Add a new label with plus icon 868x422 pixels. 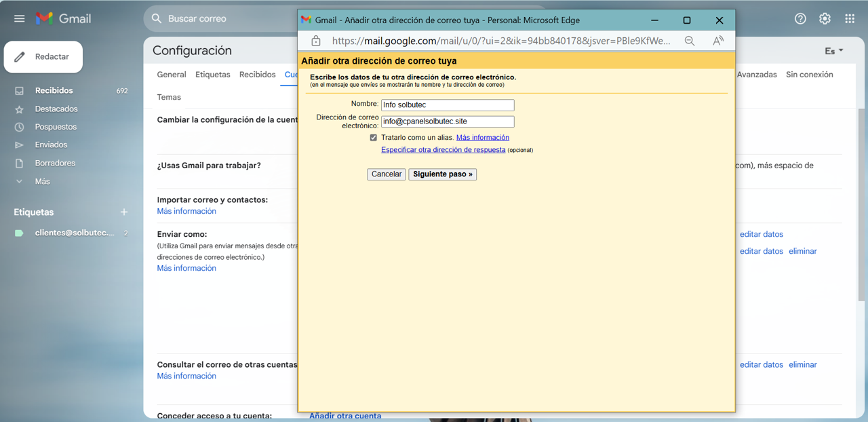(x=124, y=212)
